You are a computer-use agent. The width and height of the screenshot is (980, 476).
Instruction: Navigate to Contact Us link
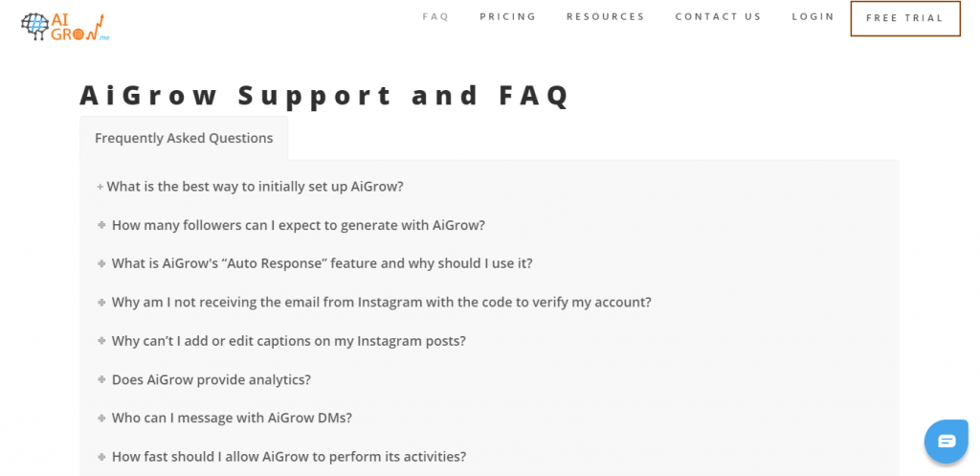tap(719, 16)
